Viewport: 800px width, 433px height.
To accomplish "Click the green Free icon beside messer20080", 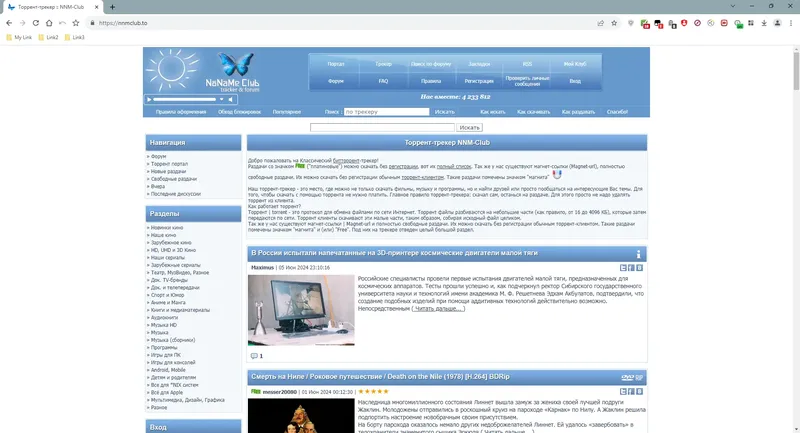I will [256, 392].
